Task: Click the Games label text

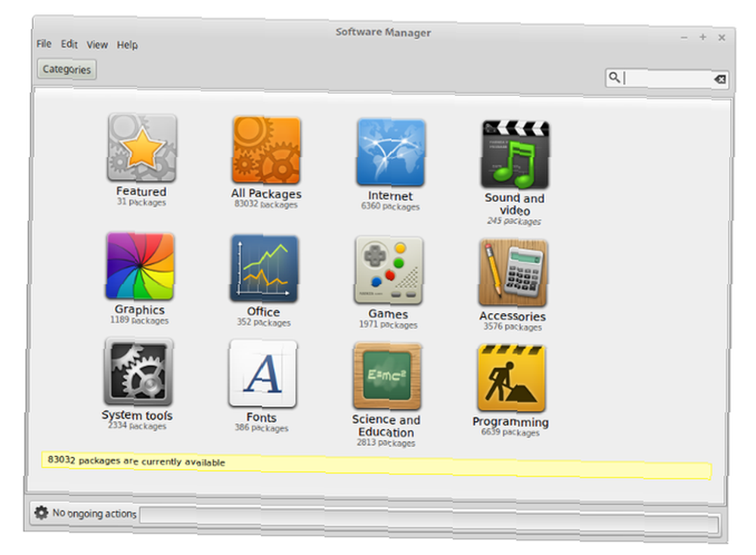Action: 388,314
